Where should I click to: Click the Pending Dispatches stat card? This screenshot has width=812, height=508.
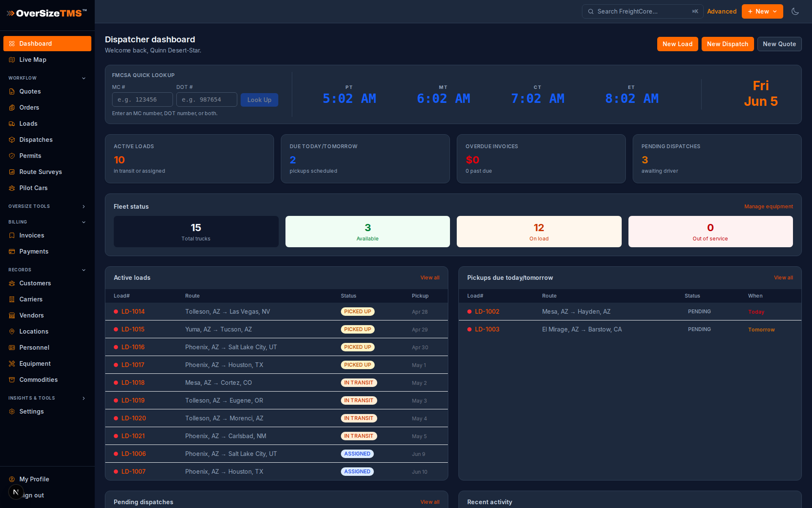717,159
